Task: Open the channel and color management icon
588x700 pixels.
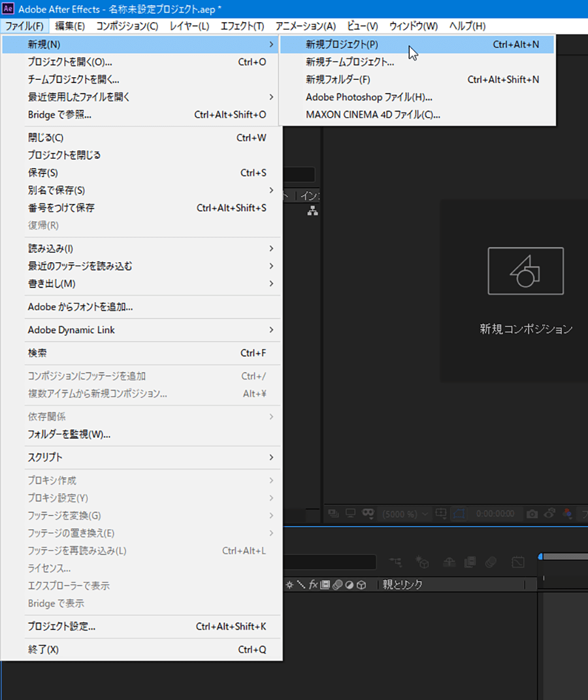Action: pyautogui.click(x=568, y=513)
